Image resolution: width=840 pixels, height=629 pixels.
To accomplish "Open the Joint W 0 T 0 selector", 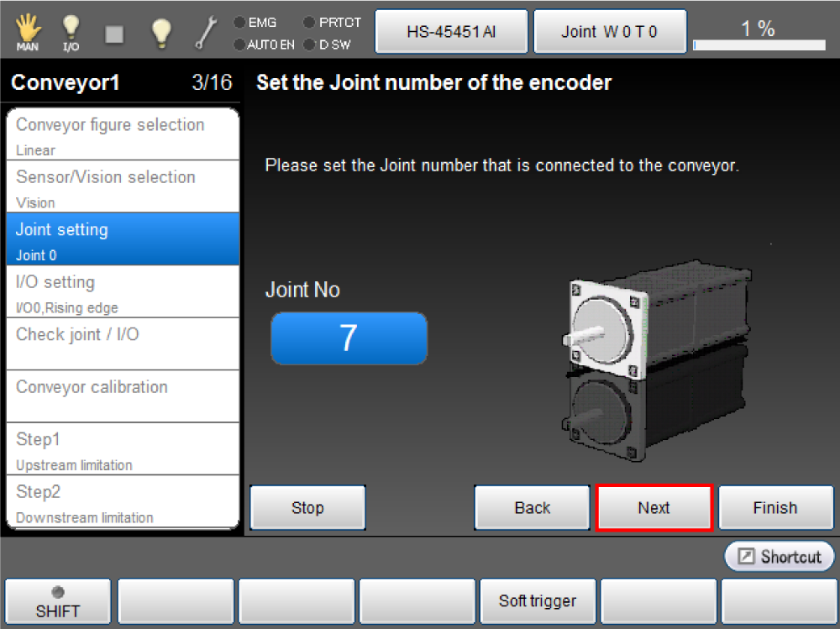I will point(610,32).
